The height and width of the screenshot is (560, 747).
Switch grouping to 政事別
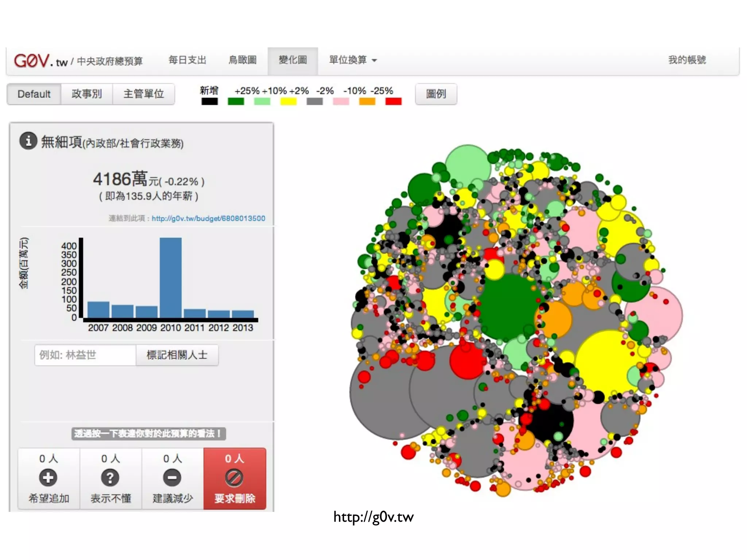coord(86,94)
